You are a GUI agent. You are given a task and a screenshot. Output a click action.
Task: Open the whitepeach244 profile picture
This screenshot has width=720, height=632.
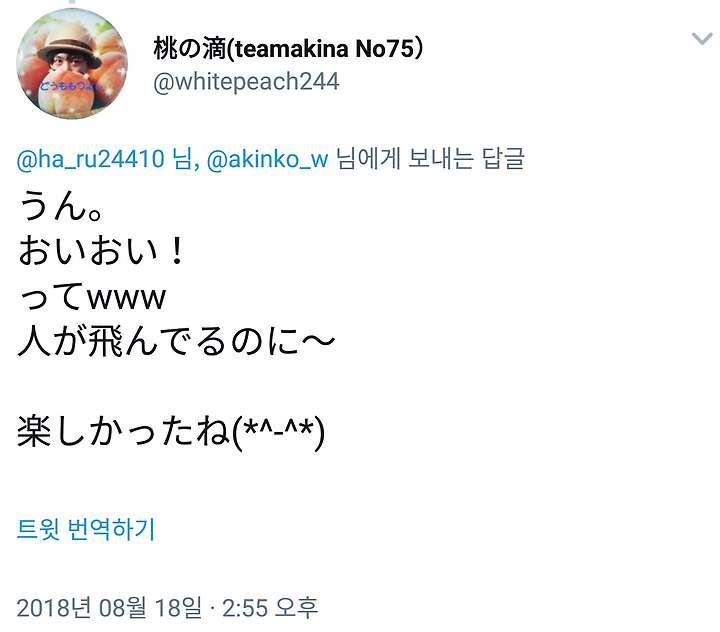point(72,64)
